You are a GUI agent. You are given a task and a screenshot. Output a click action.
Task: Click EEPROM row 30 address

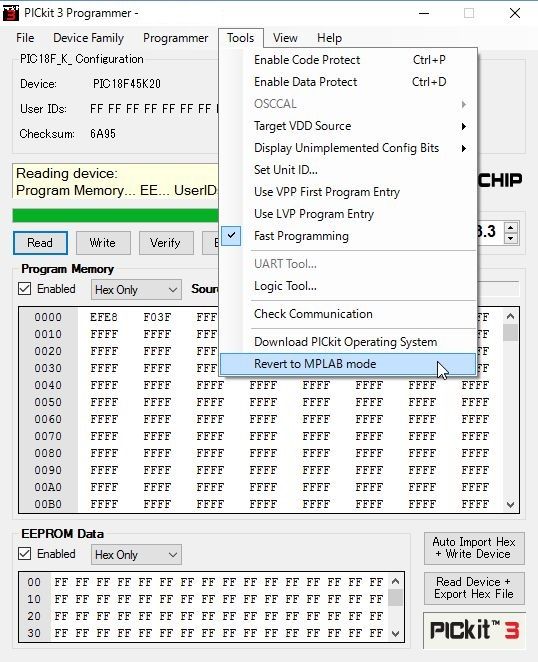pyautogui.click(x=34, y=633)
